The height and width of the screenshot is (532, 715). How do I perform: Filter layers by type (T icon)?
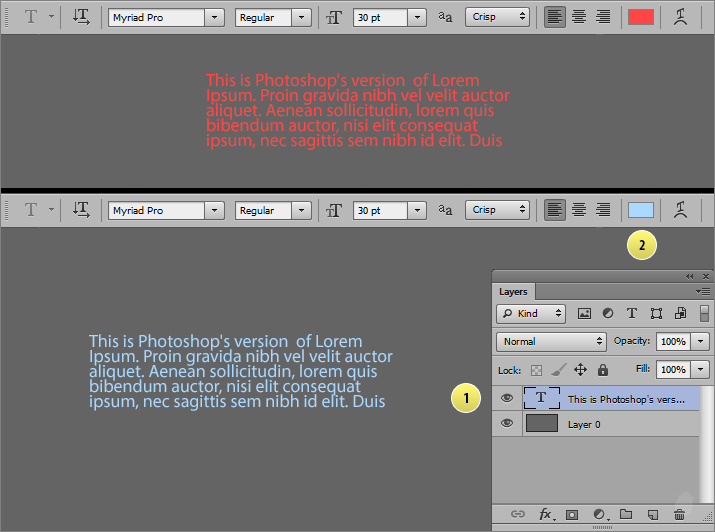point(632,313)
